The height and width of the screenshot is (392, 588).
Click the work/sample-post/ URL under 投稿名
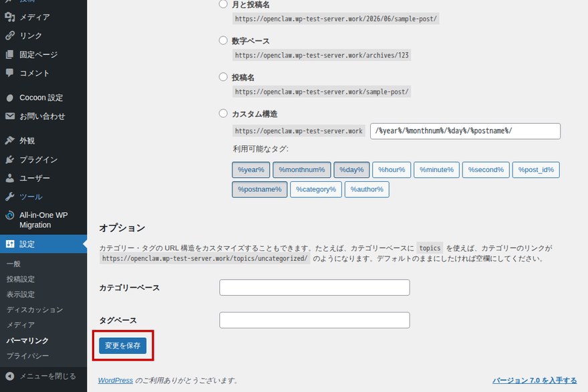coord(322,92)
